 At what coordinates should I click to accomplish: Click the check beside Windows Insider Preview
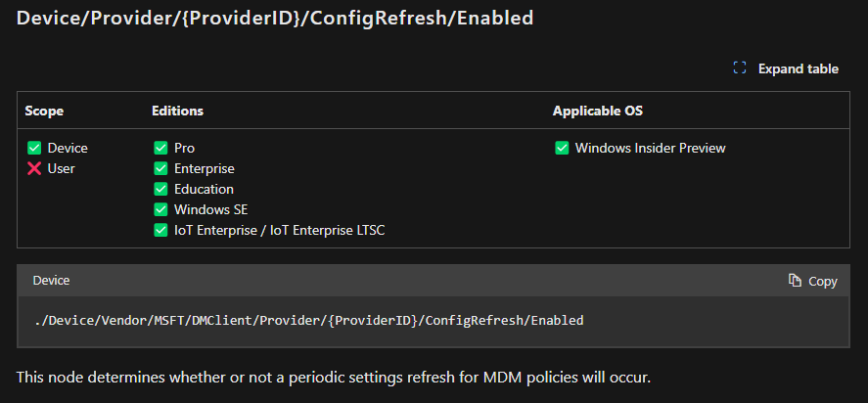pyautogui.click(x=562, y=148)
